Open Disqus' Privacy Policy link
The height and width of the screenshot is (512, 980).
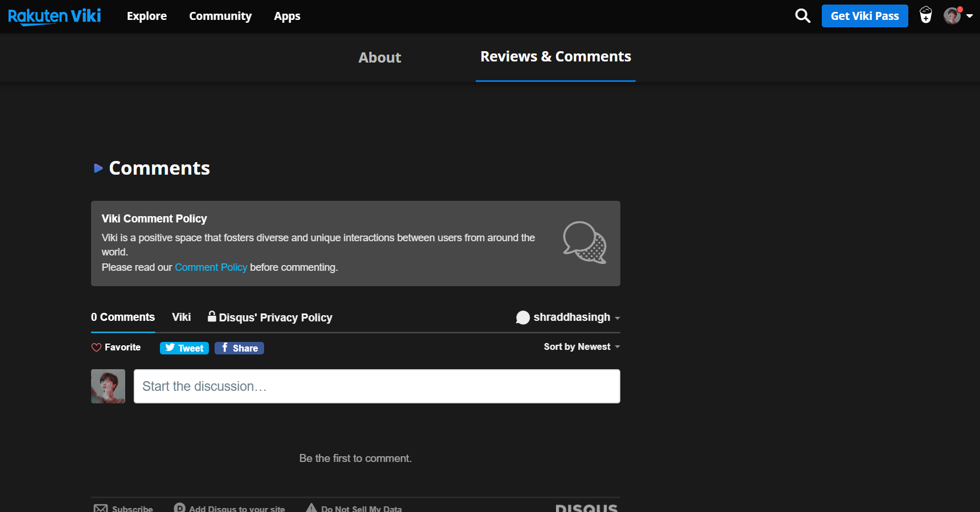[275, 317]
